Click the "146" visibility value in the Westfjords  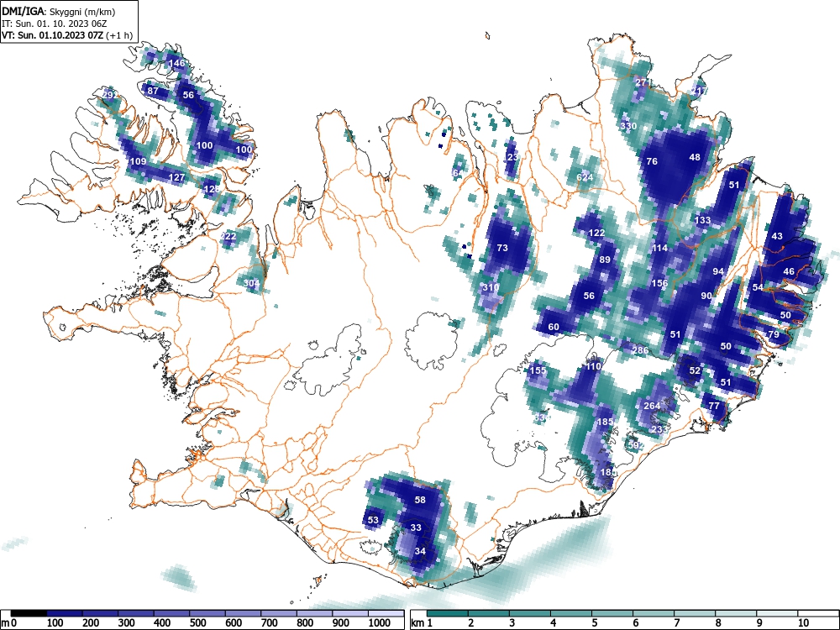[x=176, y=63]
